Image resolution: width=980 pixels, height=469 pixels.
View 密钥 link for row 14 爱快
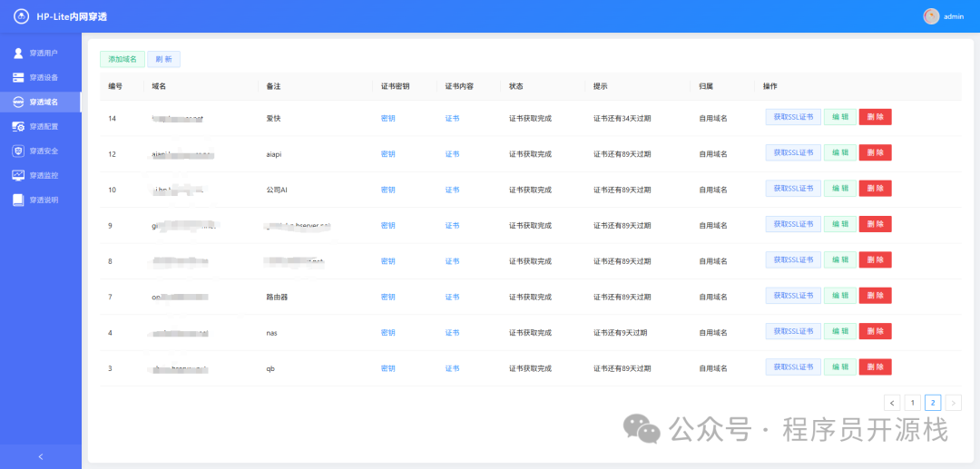coord(387,118)
